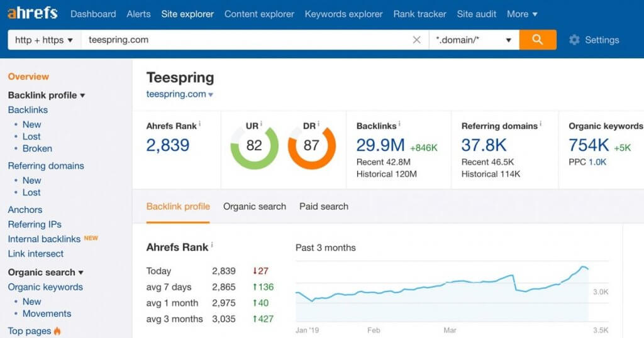Click the Recent 42.8M backlinks text
Screen dimensions: 644x338
coord(383,162)
